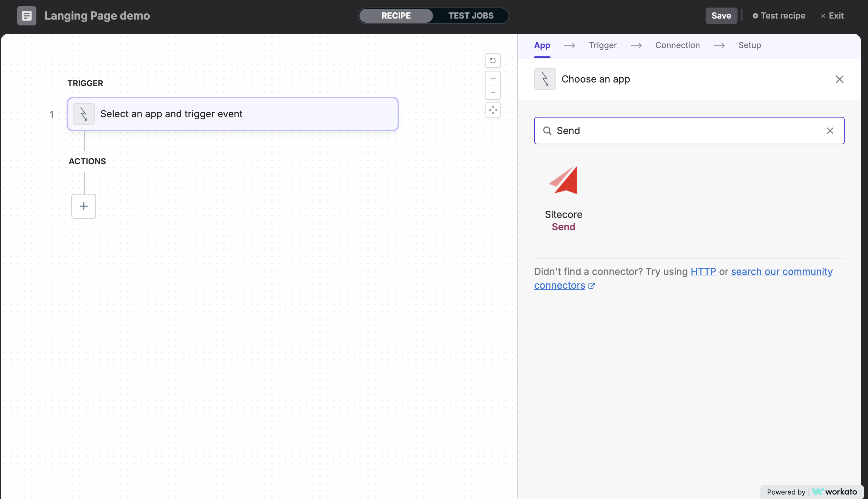Click the search apps input field
The width and height of the screenshot is (868, 499).
688,130
